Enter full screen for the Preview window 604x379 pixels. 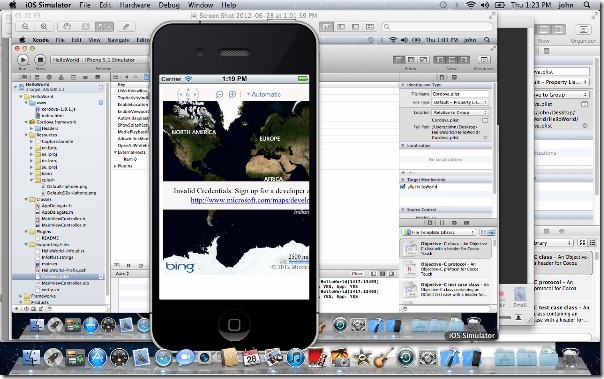pyautogui.click(x=492, y=16)
